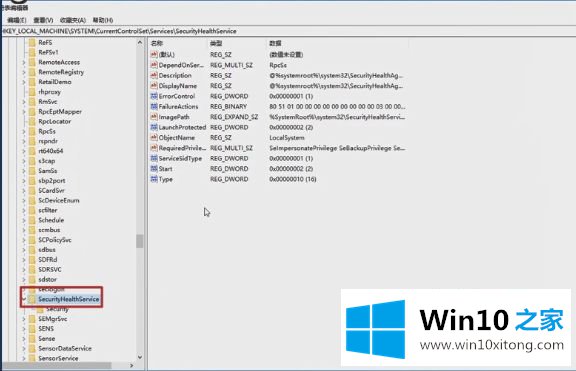Select the LaunchProtected DWORD icon

(154, 127)
